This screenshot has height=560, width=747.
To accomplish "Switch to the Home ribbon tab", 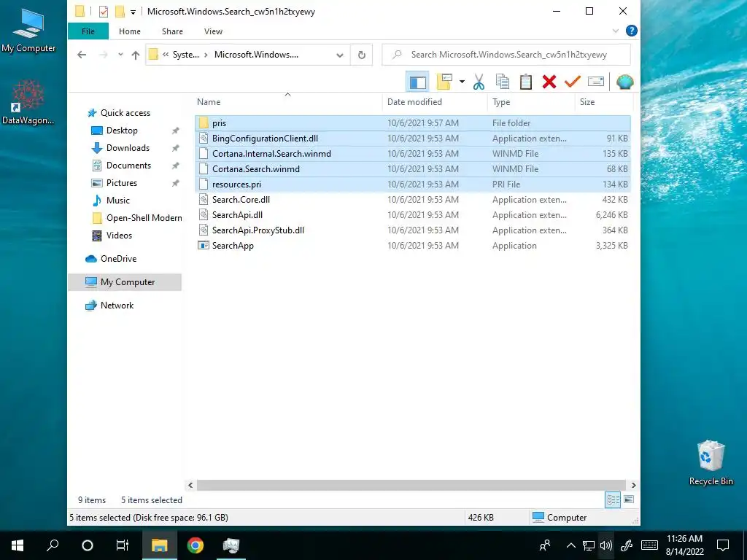I will click(x=130, y=31).
